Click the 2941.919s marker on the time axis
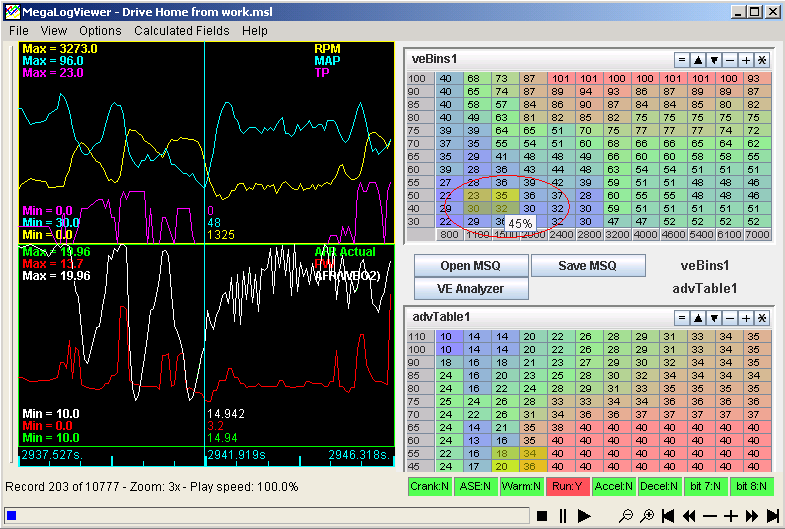This screenshot has width=785, height=529. click(x=236, y=455)
